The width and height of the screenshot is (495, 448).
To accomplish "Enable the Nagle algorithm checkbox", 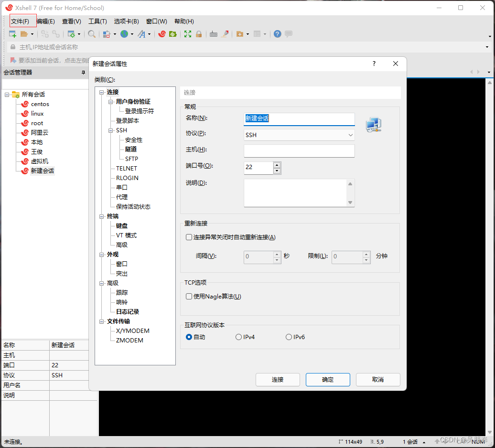I will pos(189,297).
